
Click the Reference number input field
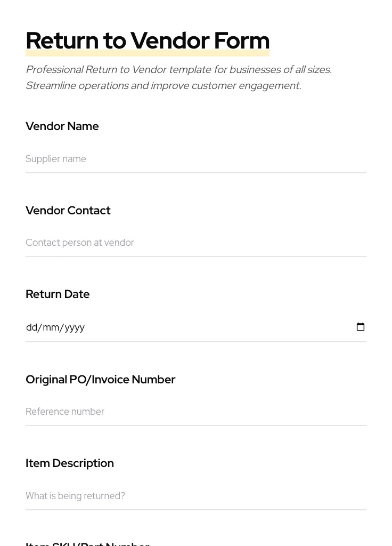160,412
